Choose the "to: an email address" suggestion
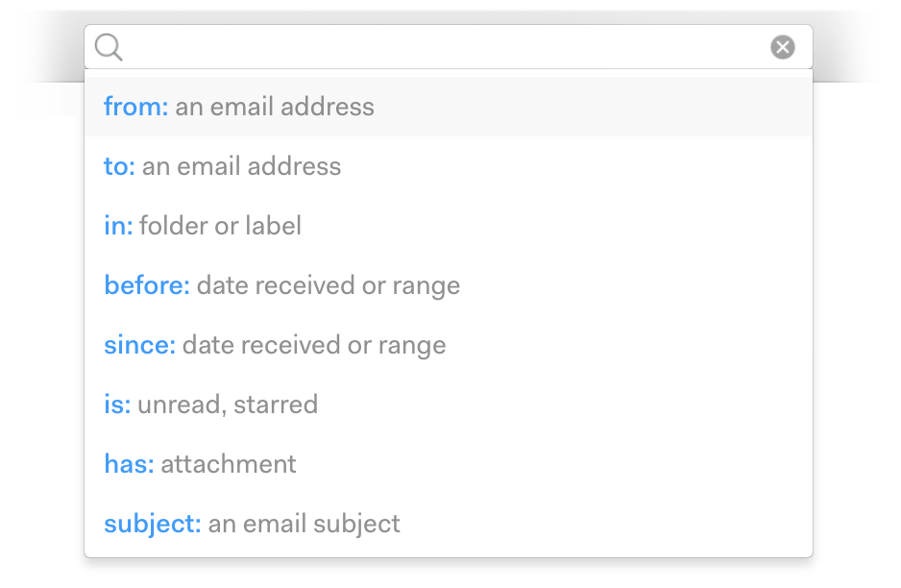This screenshot has height=588, width=901. click(x=449, y=166)
